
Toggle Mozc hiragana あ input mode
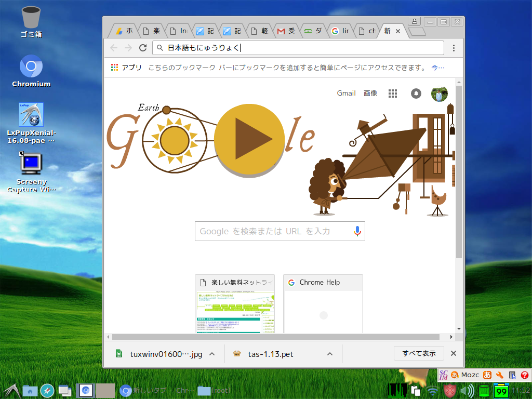pos(487,375)
